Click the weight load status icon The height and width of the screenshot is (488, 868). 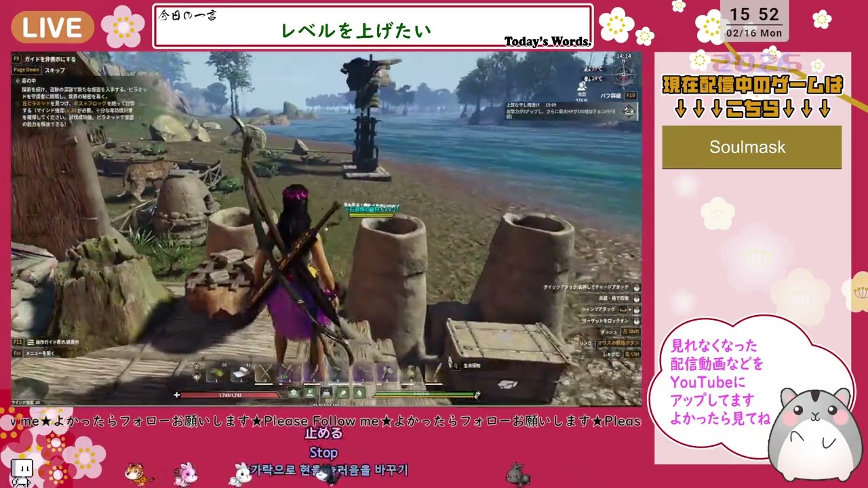click(326, 392)
